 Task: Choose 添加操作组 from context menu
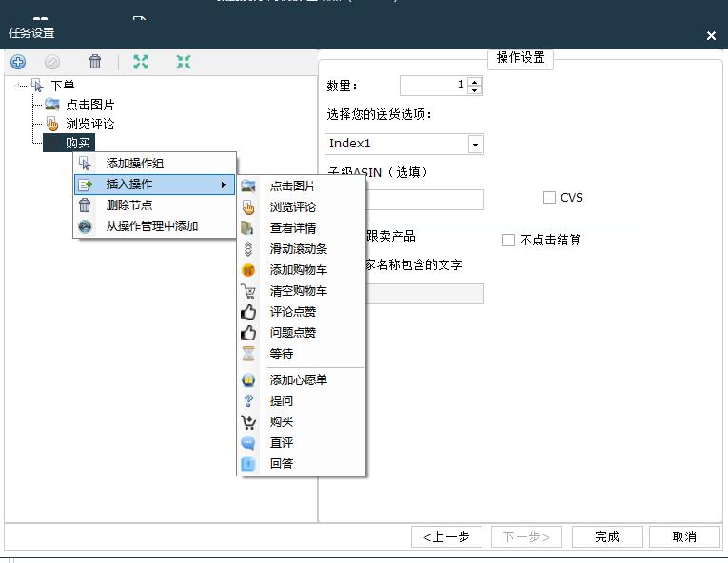154,164
